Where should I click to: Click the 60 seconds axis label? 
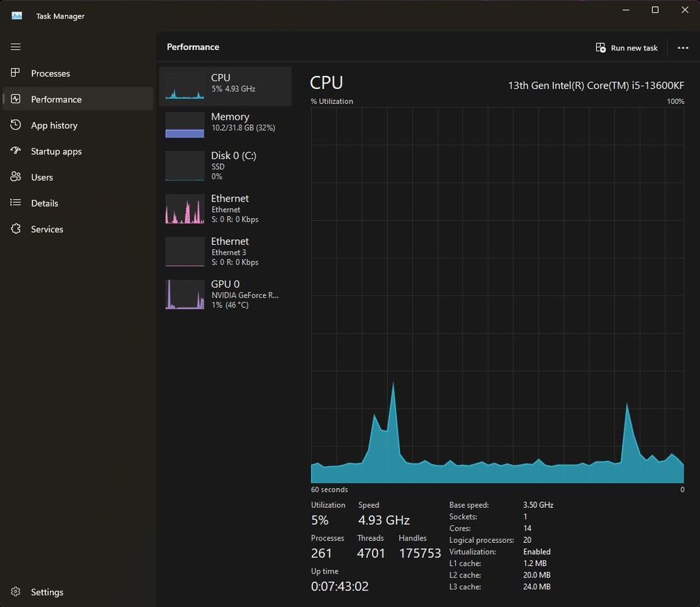click(329, 489)
